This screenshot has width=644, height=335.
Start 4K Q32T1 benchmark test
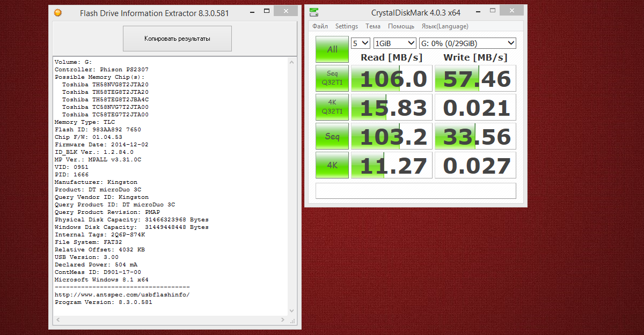(x=332, y=108)
